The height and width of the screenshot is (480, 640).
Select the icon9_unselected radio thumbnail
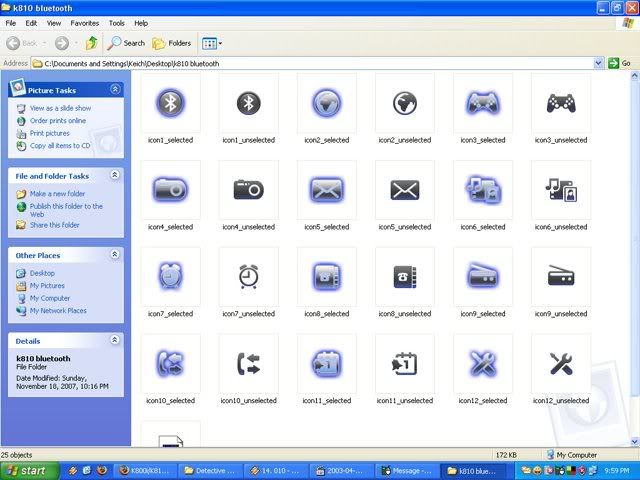[561, 277]
